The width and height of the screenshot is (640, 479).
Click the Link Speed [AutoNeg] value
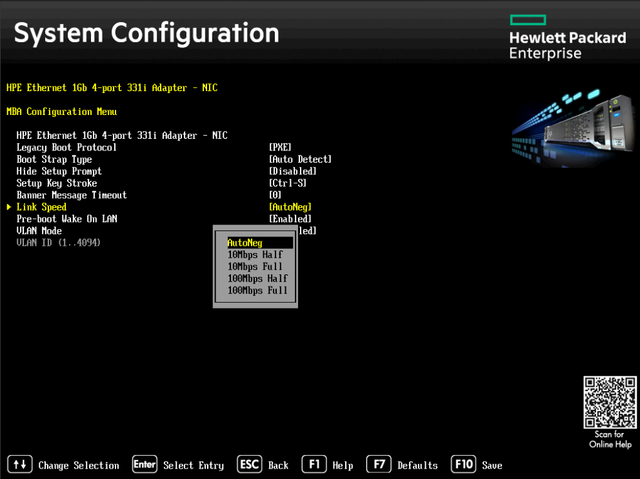pos(290,207)
